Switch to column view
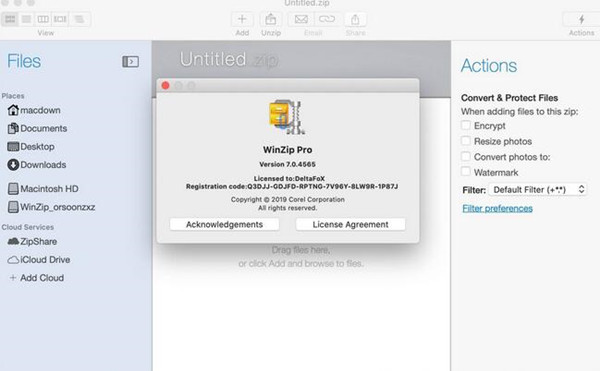Screen dimensions: 600x371 point(43,19)
